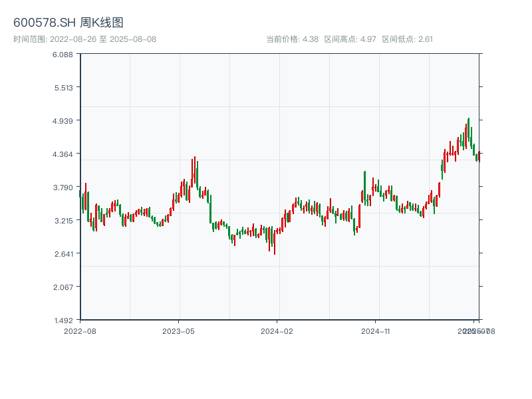Click the 区间低点: 2.61 label

tap(407, 39)
